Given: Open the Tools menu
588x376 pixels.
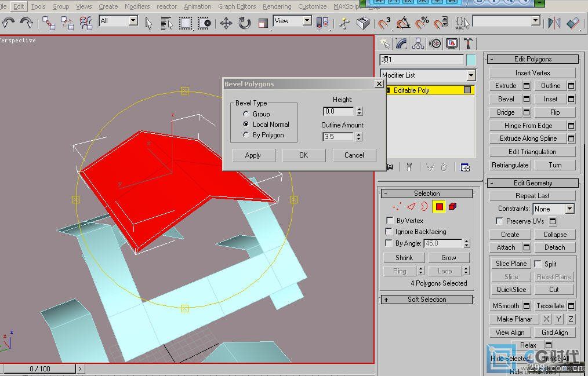Looking at the screenshot, I should (38, 6).
